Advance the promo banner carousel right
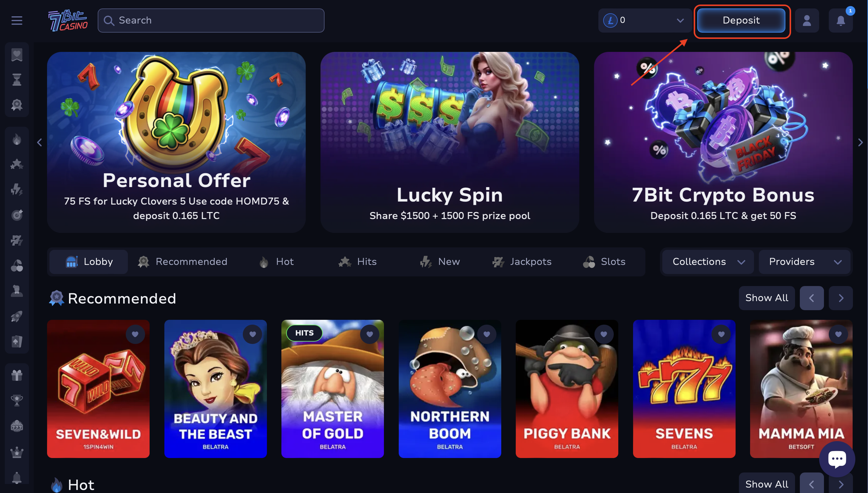Image resolution: width=868 pixels, height=493 pixels. click(860, 142)
